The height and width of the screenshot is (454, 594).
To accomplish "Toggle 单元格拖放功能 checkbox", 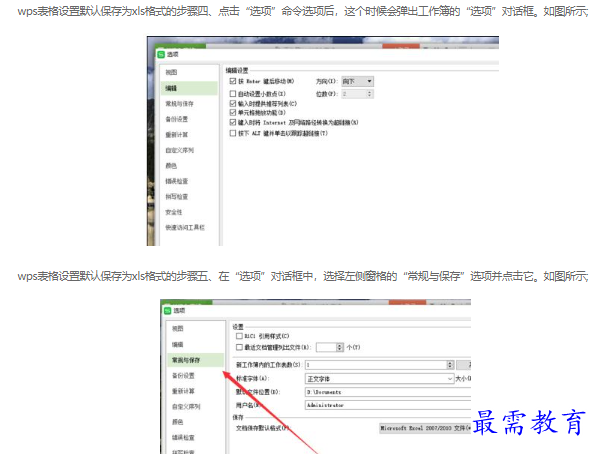I will [x=233, y=113].
